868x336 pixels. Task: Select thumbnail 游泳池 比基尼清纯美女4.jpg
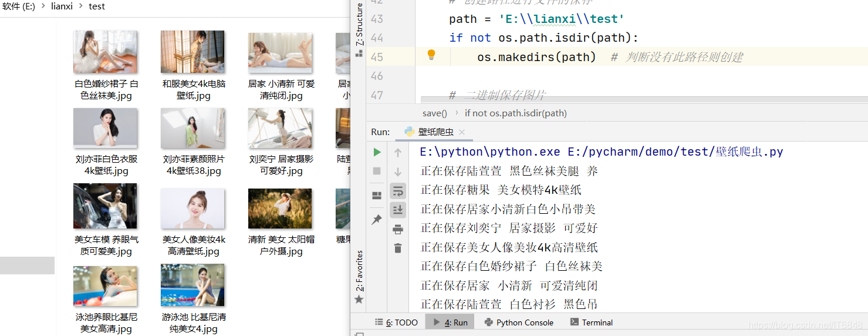pos(193,285)
